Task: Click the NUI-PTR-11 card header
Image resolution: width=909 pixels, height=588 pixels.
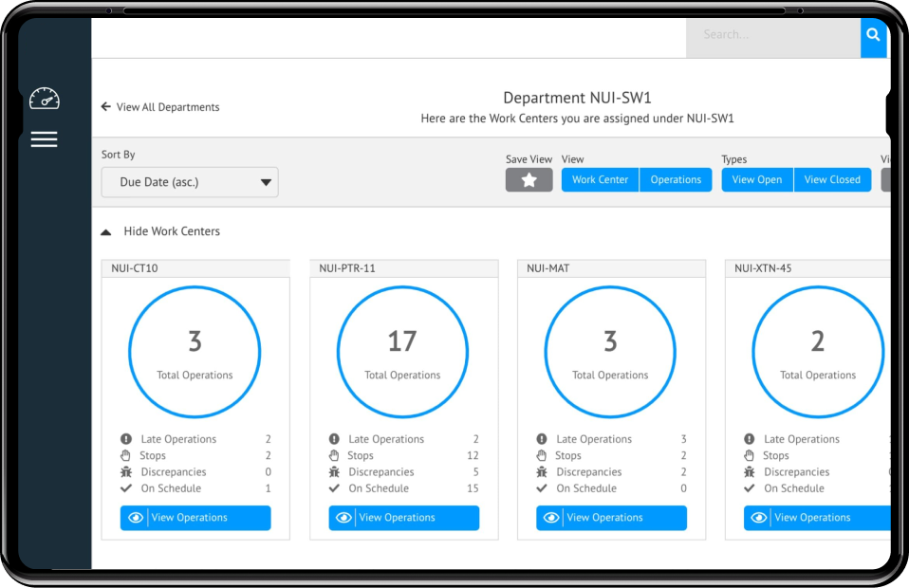Action: 403,268
